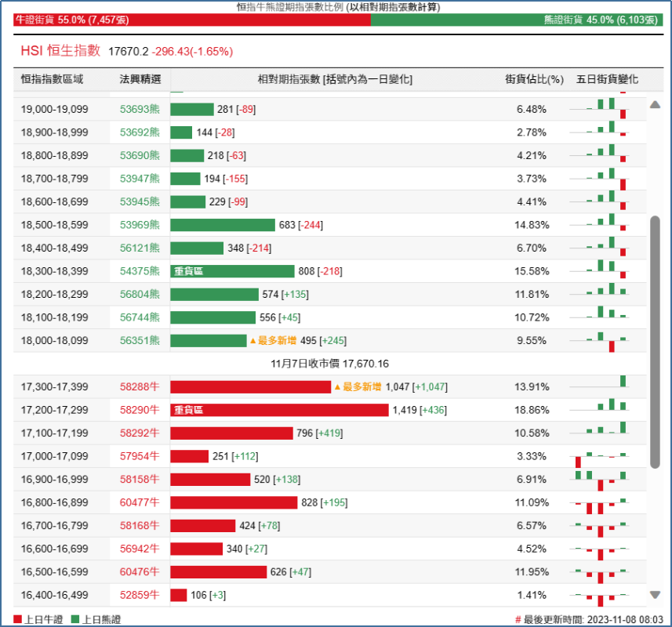Open the 60477牛 certificate link
The width and height of the screenshot is (672, 627).
[x=140, y=502]
